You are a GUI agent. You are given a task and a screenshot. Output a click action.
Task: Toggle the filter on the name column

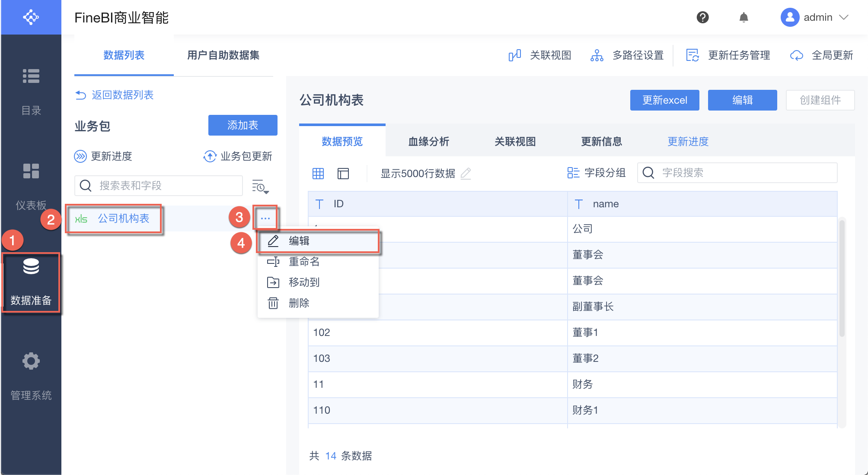coord(578,204)
